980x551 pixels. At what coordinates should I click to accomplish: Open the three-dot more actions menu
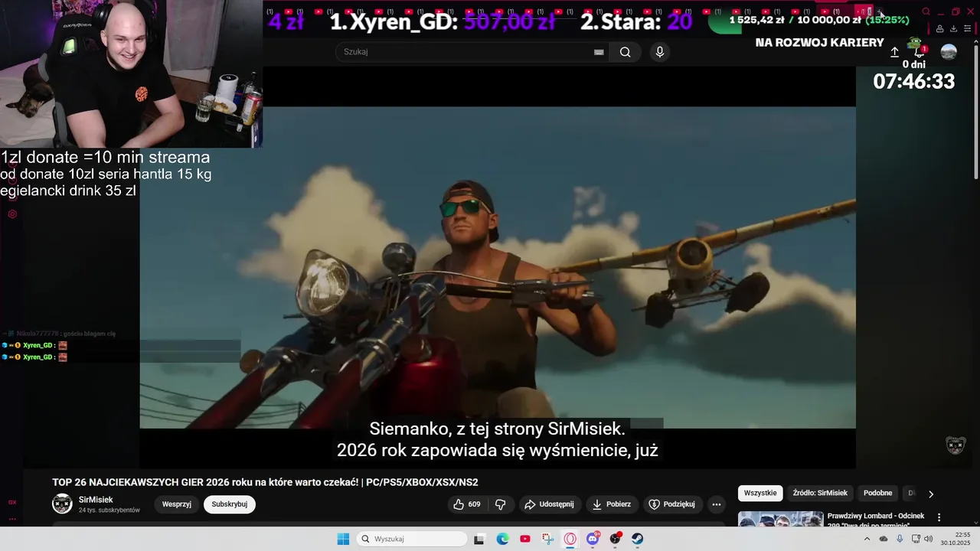pos(717,504)
